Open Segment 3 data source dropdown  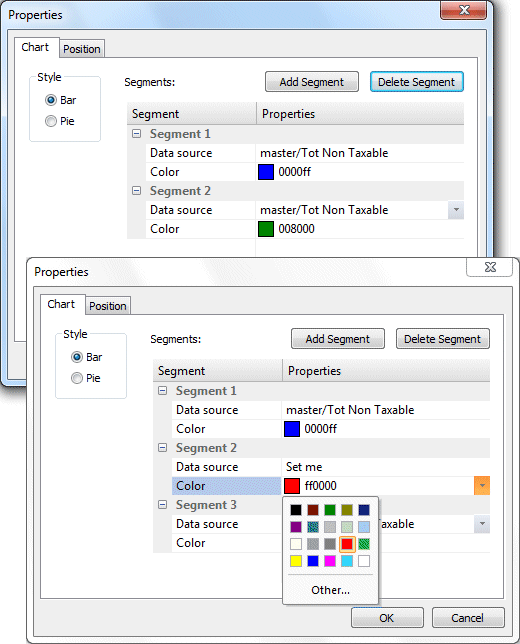(482, 524)
